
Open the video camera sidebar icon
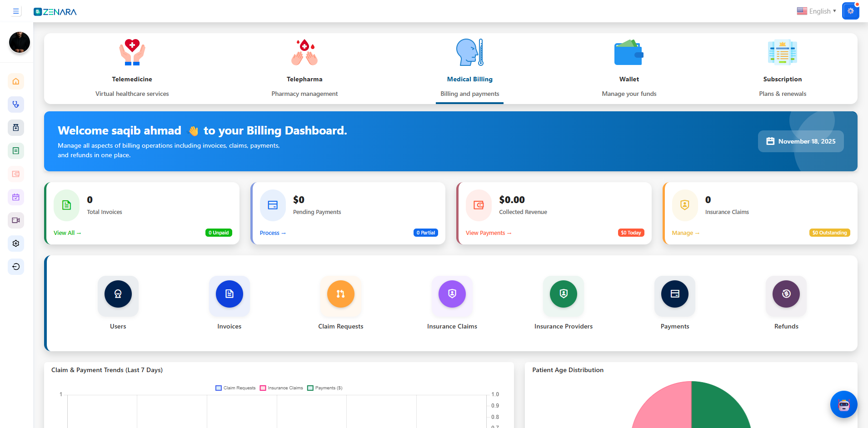[16, 220]
